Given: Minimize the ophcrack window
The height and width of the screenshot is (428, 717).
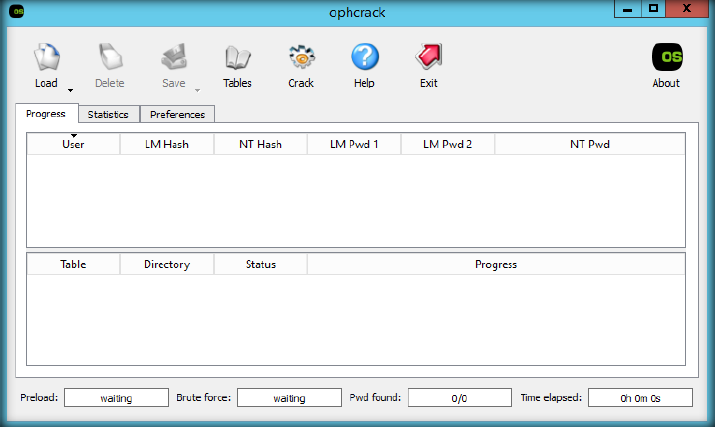Looking at the screenshot, I should pyautogui.click(x=628, y=9).
